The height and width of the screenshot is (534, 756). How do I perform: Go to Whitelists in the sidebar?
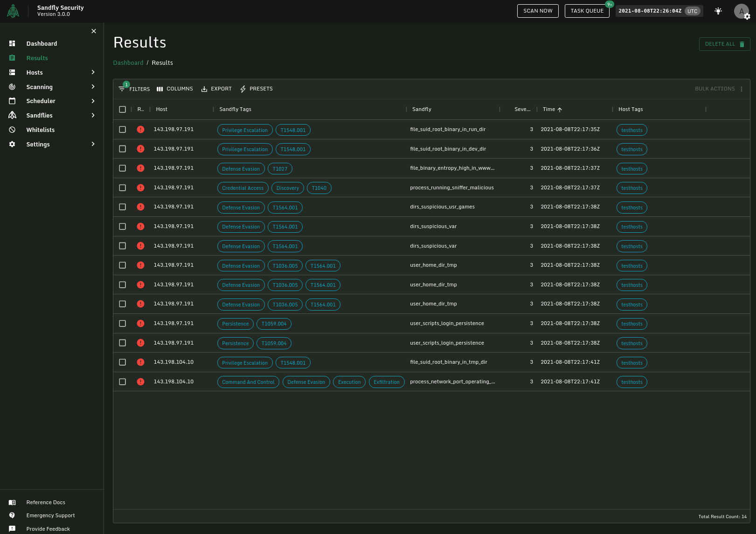(40, 130)
